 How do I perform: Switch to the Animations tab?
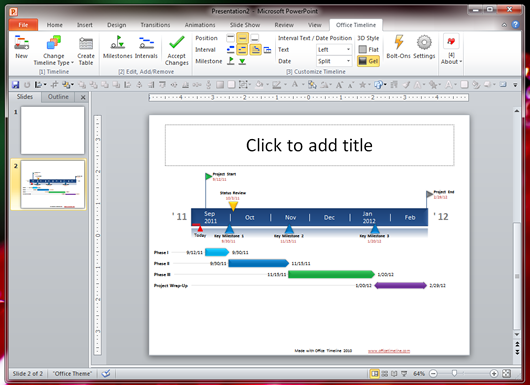200,25
